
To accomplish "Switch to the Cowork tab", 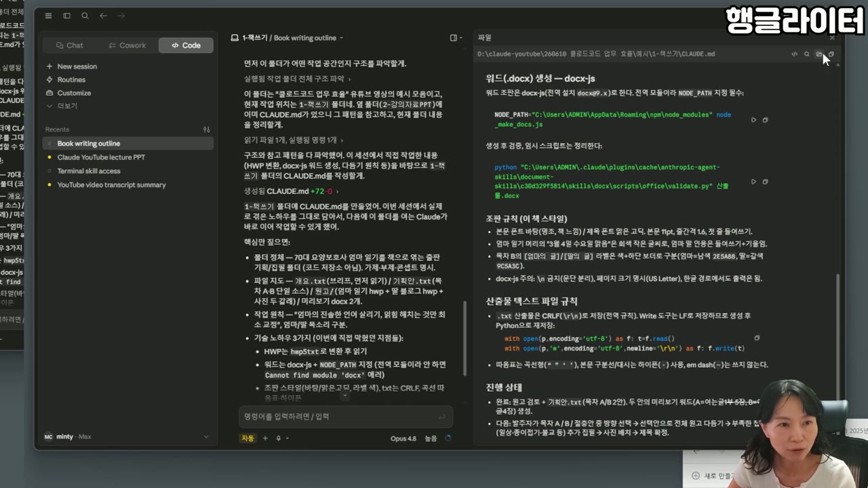I will tap(127, 45).
